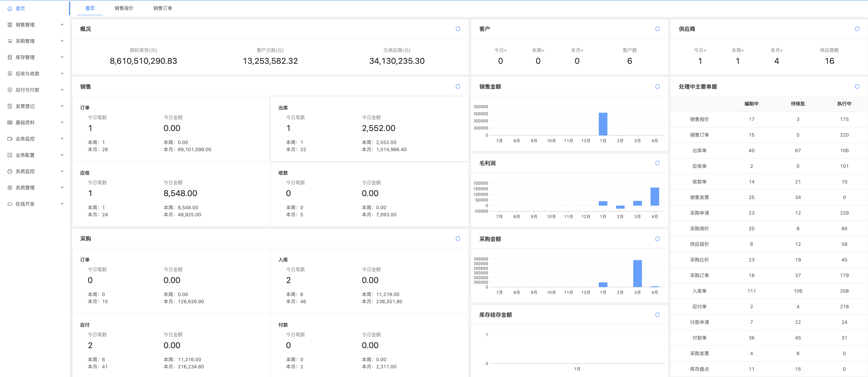The image size is (868, 377).
Task: Expand the 应付与付款 menu chevron
Action: 62,90
